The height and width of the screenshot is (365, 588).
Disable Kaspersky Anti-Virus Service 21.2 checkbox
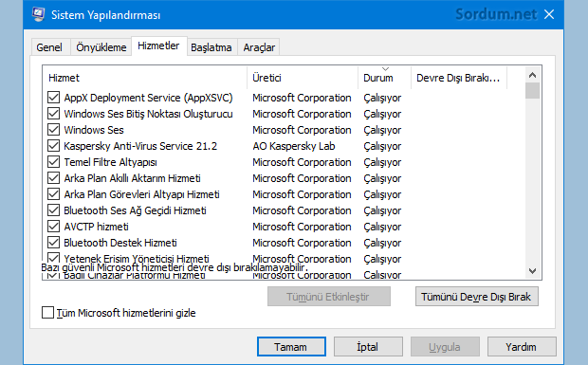pos(54,146)
